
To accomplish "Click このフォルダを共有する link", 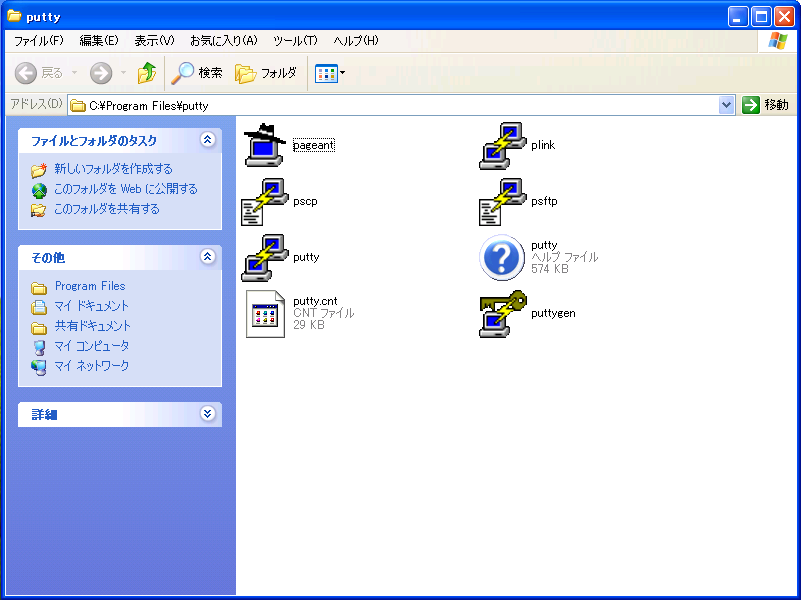I will 107,209.
